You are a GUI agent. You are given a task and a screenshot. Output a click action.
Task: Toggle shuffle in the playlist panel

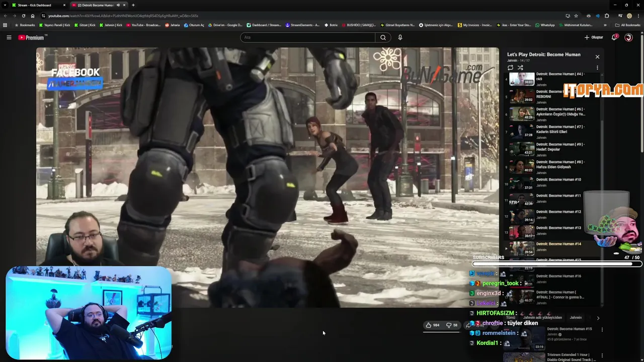click(520, 67)
